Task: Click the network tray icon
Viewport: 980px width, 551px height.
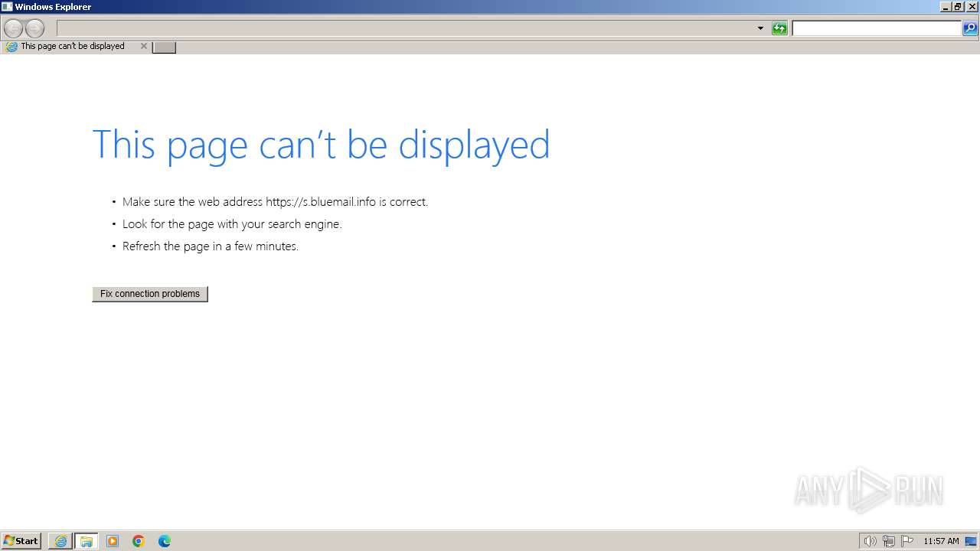Action: (x=888, y=541)
